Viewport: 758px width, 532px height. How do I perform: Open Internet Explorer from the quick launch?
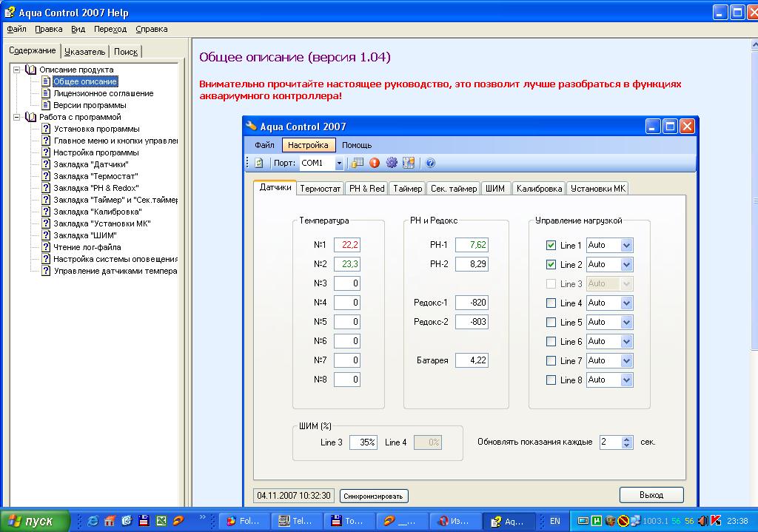coord(93,521)
